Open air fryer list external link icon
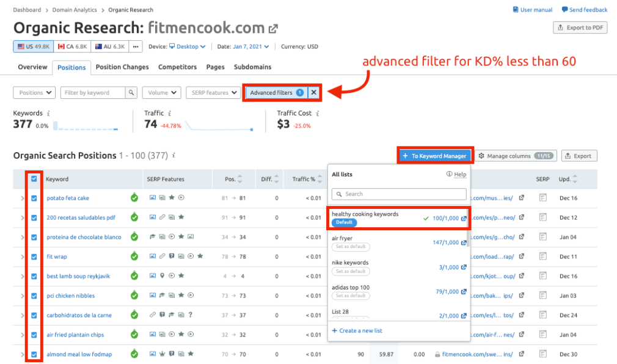The width and height of the screenshot is (617, 364). click(464, 242)
